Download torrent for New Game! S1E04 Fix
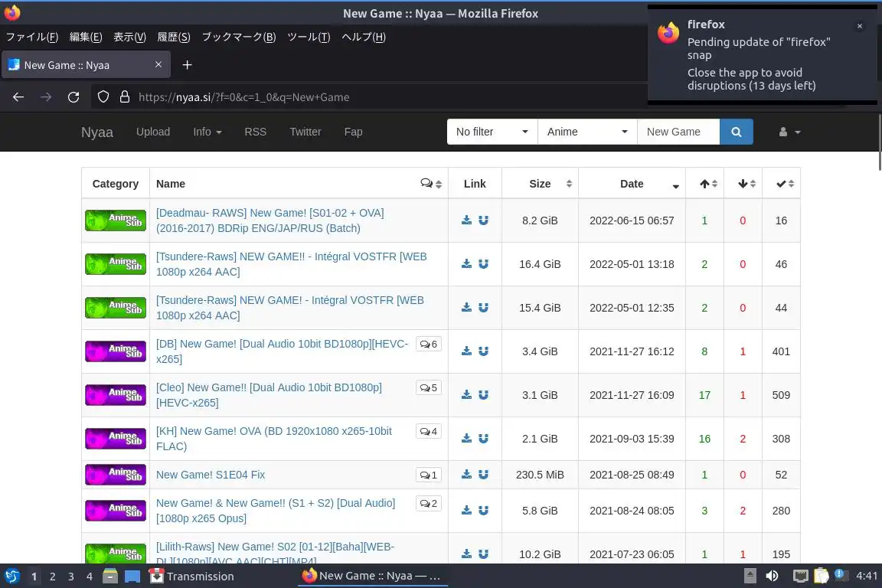This screenshot has height=588, width=882. pyautogui.click(x=466, y=475)
